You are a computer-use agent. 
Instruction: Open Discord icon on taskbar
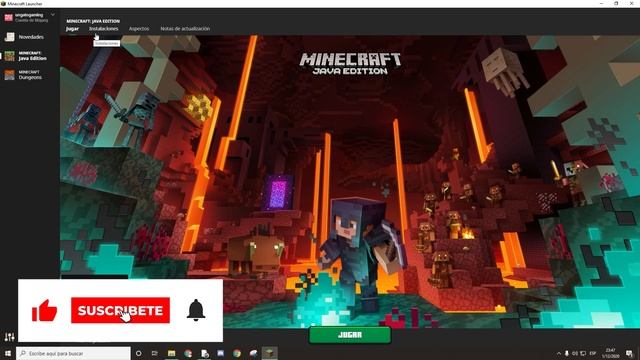point(220,353)
